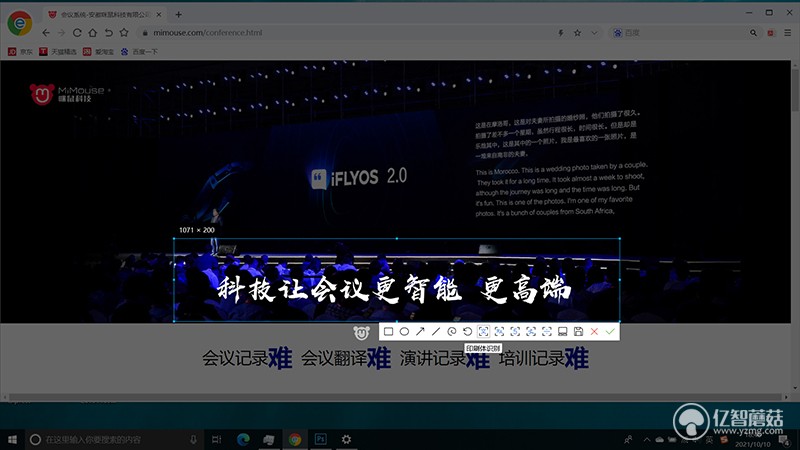Bookmark page with star left of address bar
The image size is (800, 450).
(x=124, y=33)
